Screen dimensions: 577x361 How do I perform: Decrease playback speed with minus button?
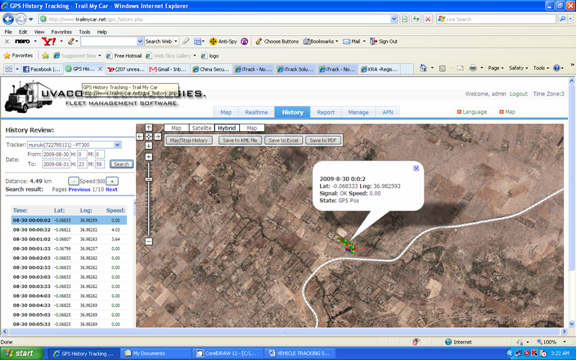[73, 181]
